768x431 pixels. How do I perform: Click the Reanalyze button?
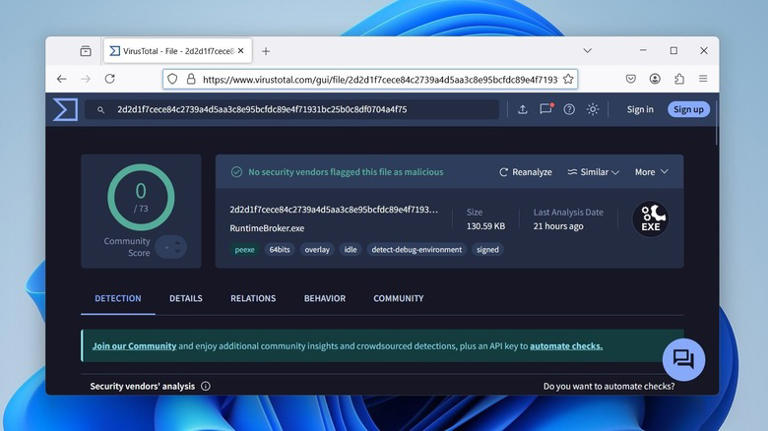click(525, 172)
